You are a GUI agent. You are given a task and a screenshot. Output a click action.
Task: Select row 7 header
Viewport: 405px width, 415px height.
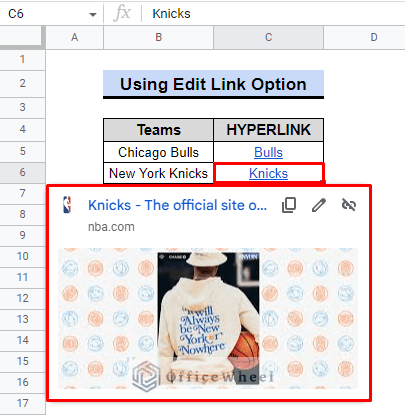pyautogui.click(x=22, y=193)
